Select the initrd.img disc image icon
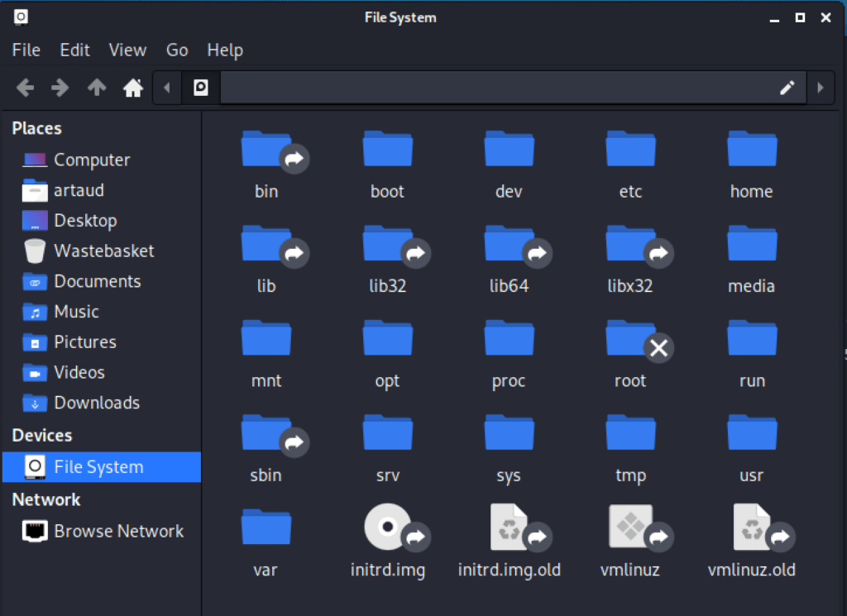Viewport: 847px width, 616px height. click(388, 527)
